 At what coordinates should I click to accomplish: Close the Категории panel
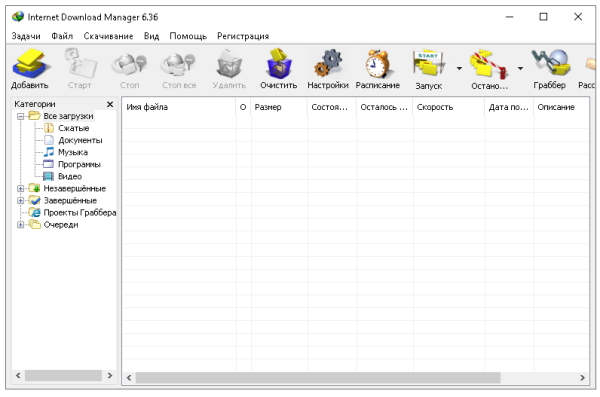coord(110,104)
